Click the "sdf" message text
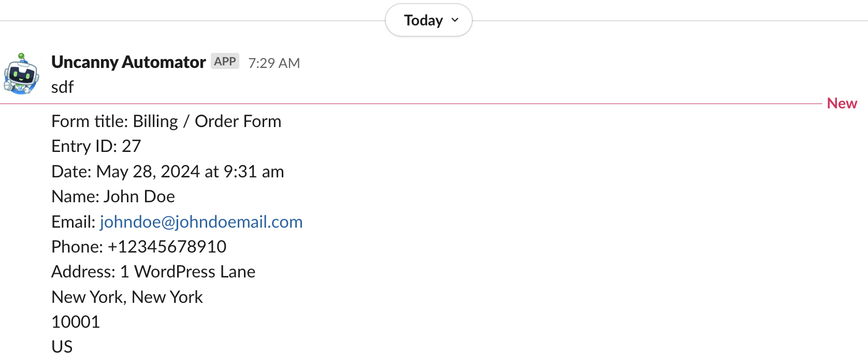Image resolution: width=868 pixels, height=363 pixels. (x=63, y=87)
